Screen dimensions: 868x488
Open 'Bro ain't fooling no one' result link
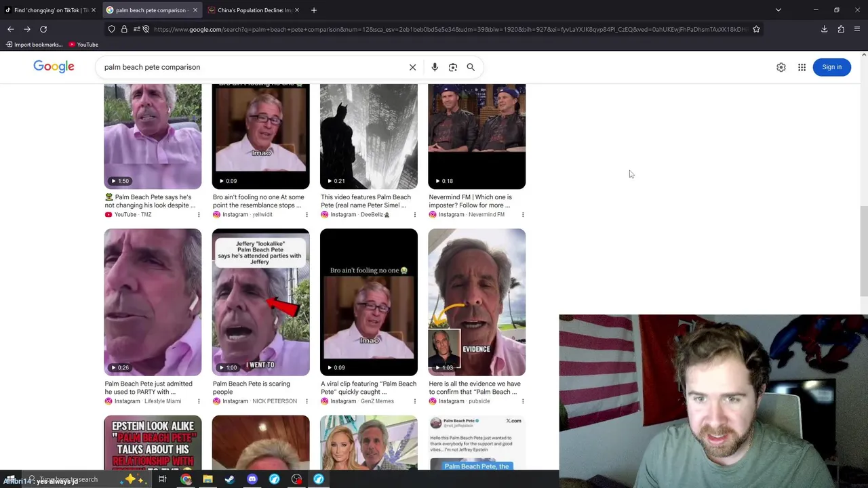click(258, 201)
